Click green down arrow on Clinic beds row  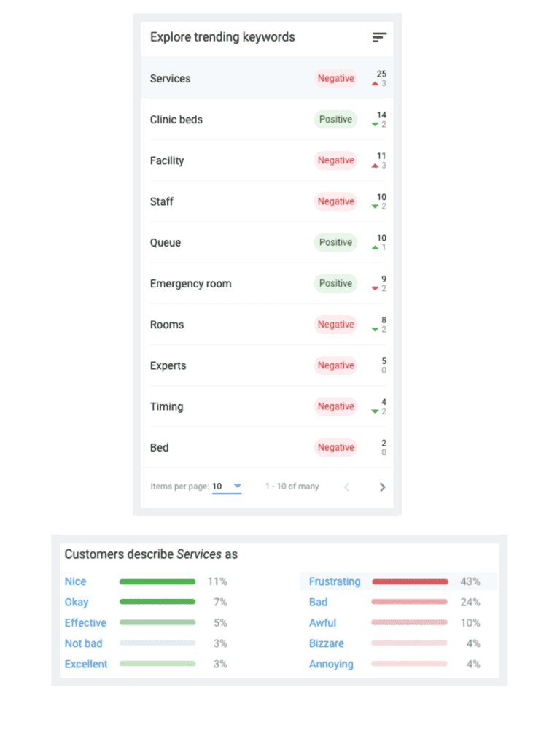pos(375,125)
